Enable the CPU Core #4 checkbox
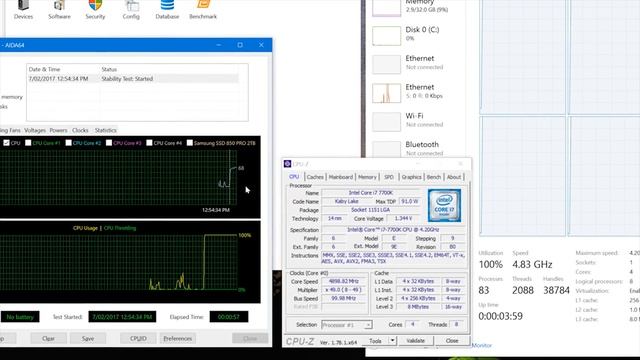Screen dimensions: 640x360 (x=149, y=143)
